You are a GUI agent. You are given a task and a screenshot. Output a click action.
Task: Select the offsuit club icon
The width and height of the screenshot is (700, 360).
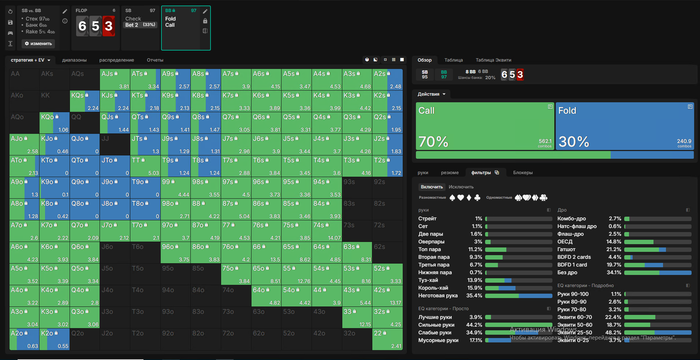(477, 197)
